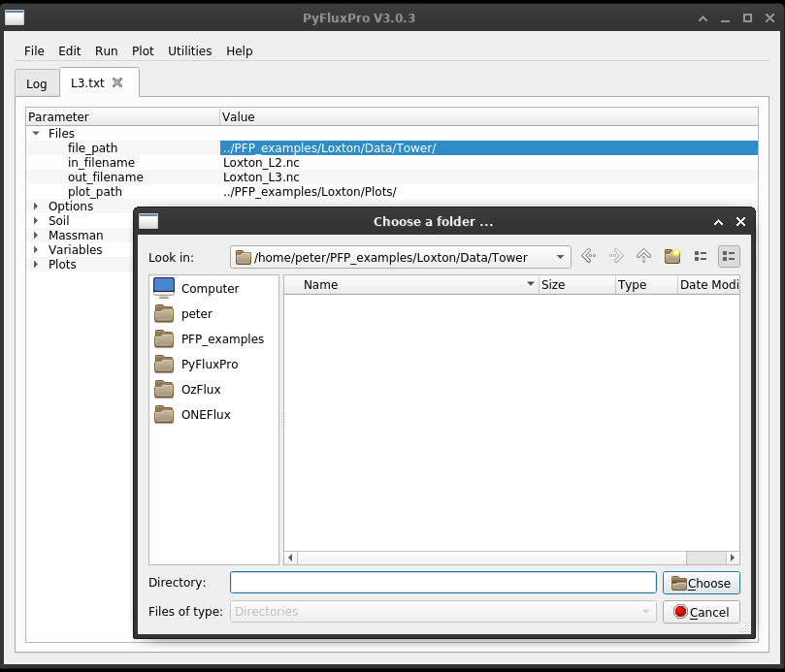This screenshot has width=785, height=672.
Task: Go forward in folder dialog navigation
Action: point(616,257)
